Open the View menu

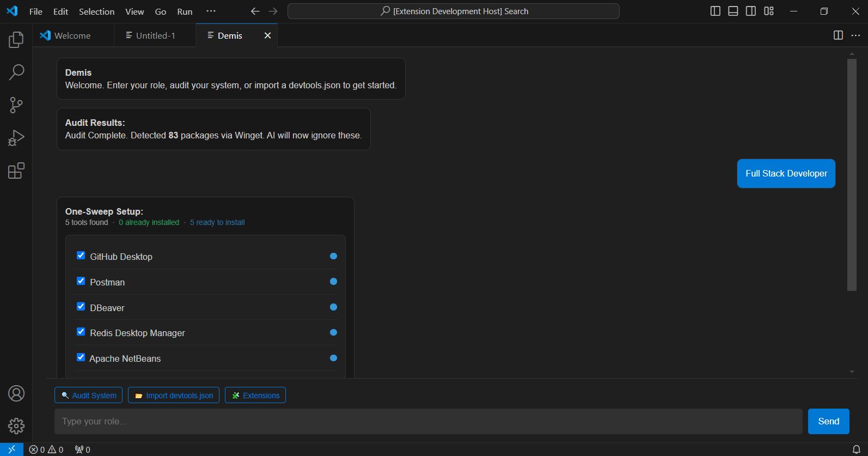pyautogui.click(x=135, y=11)
